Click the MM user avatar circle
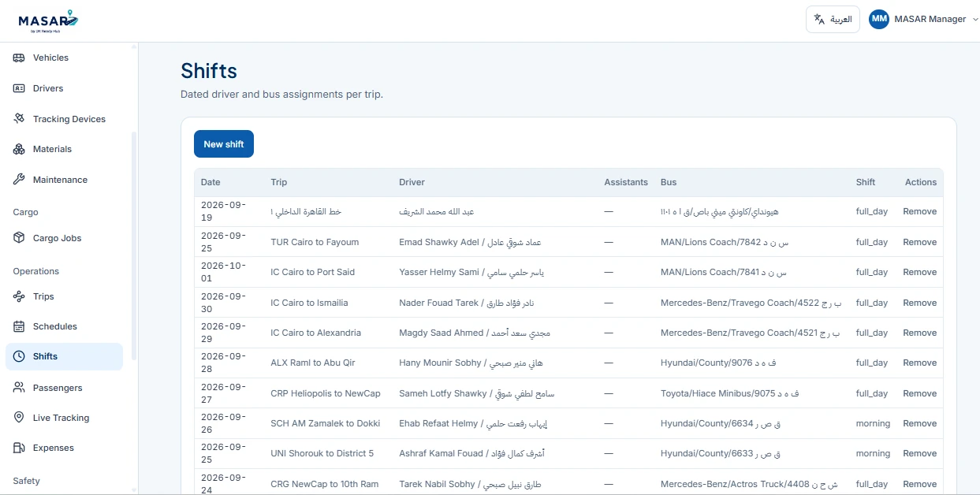 coord(879,19)
